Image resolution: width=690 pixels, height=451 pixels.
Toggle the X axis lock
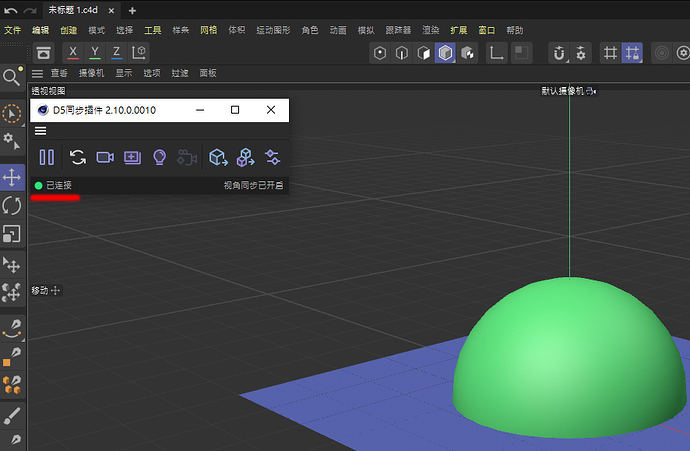pos(73,52)
